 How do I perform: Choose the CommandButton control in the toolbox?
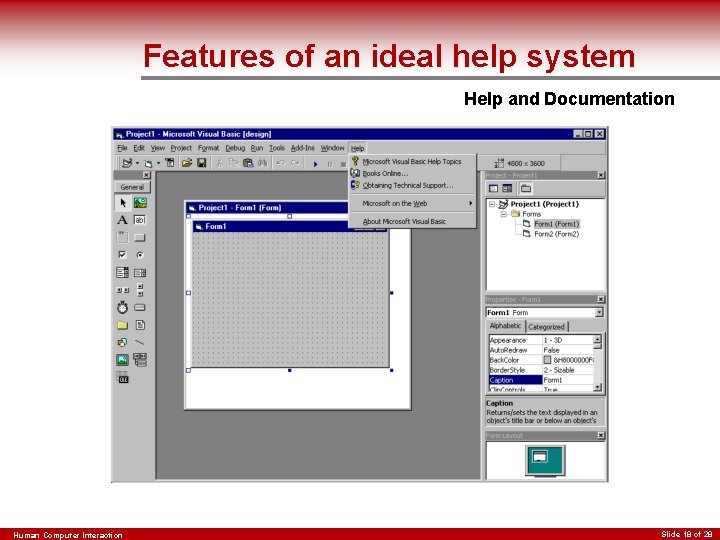pos(140,237)
